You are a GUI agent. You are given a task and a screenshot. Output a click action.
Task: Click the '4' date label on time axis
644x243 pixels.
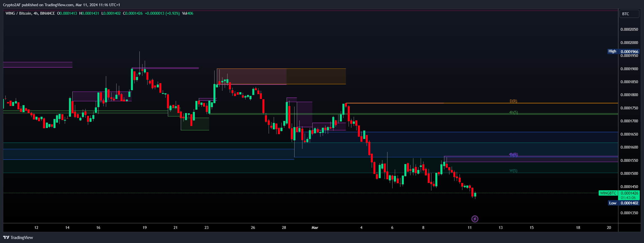(x=361, y=227)
